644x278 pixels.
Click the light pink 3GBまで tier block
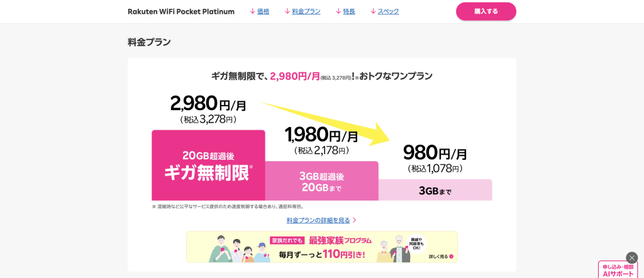click(x=435, y=191)
